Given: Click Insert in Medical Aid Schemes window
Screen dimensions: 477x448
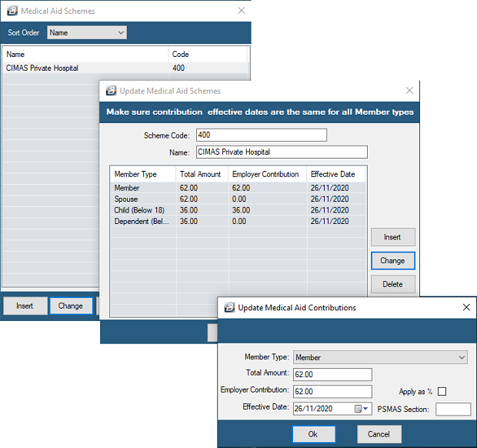Looking at the screenshot, I should tap(25, 306).
